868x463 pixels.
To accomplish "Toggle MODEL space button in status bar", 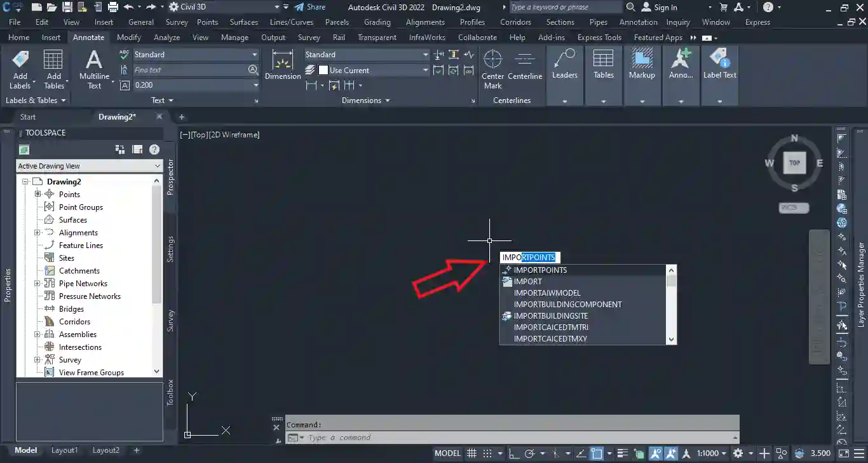I will 447,453.
